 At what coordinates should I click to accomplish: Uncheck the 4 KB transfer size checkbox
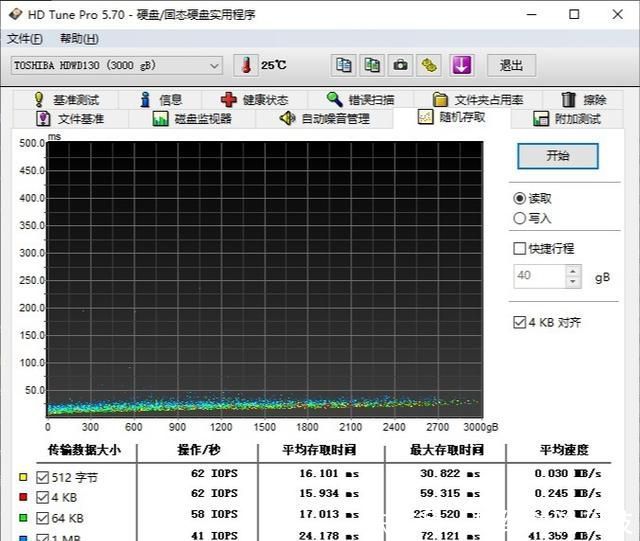click(42, 497)
